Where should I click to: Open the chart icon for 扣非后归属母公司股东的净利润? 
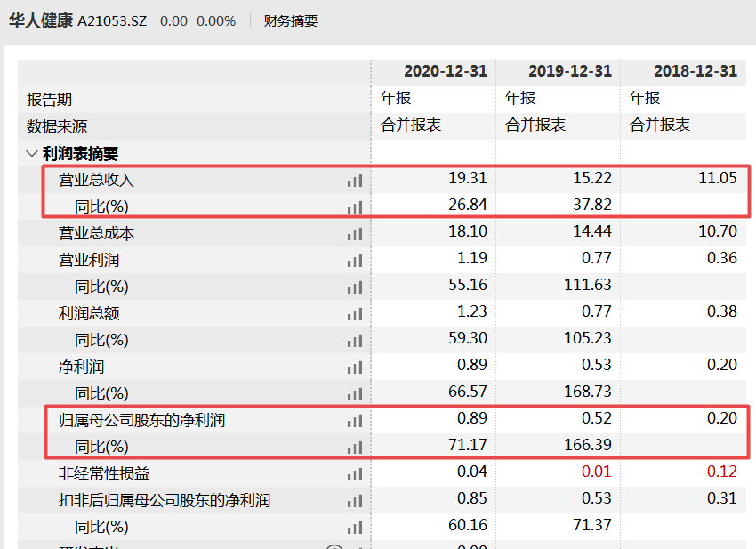point(355,500)
